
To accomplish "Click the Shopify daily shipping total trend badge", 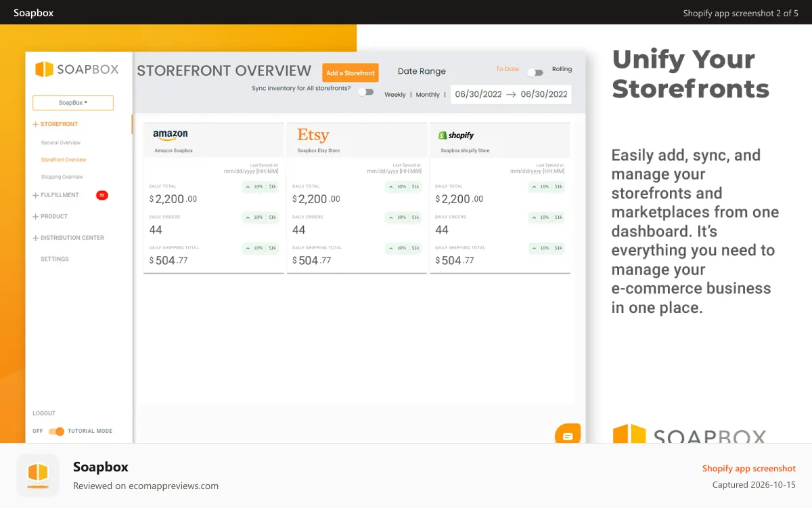I will pyautogui.click(x=546, y=249).
